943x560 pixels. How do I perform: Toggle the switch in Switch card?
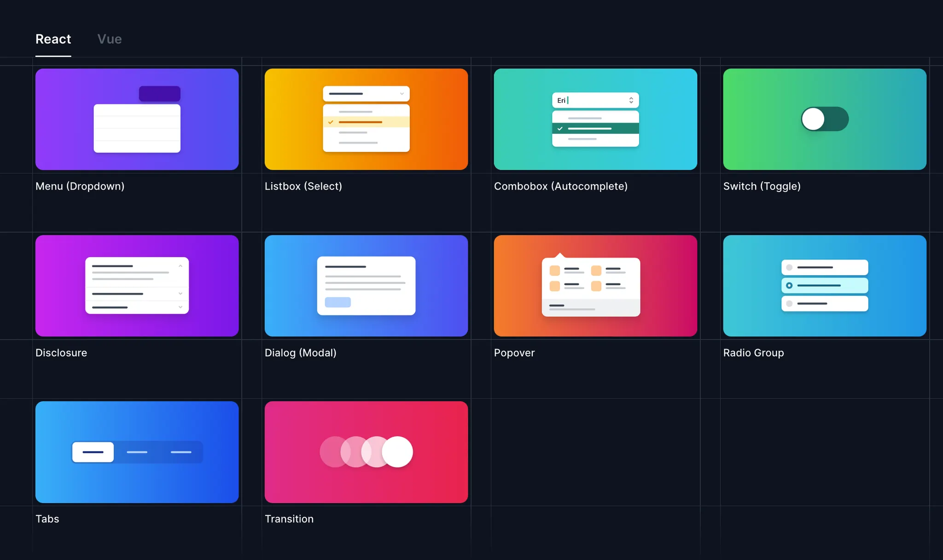[x=824, y=119]
